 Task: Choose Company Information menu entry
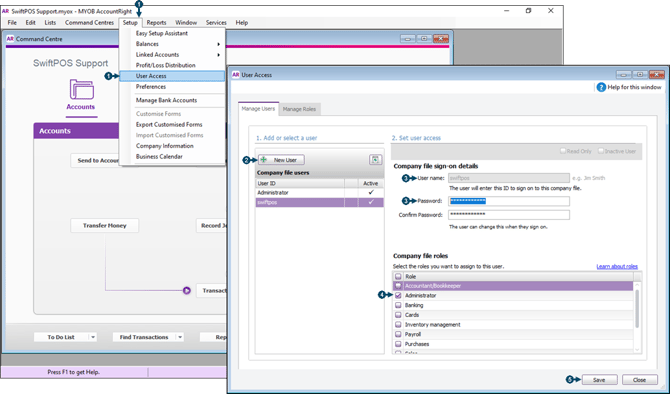click(x=172, y=146)
